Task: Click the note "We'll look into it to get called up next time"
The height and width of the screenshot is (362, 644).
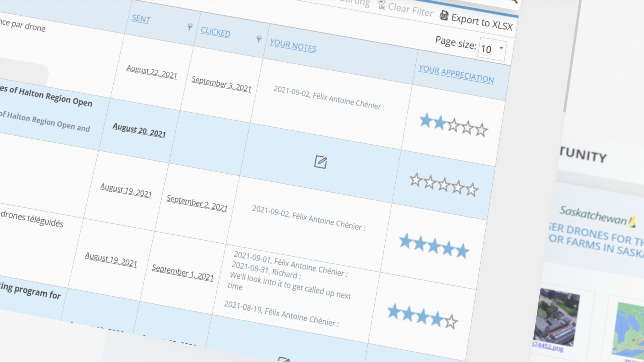Action: point(290,286)
